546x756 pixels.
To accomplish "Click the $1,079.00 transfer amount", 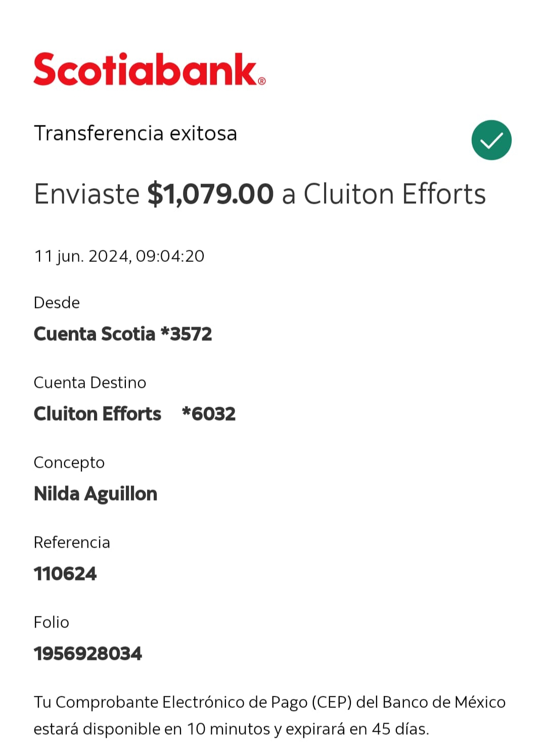I will [x=210, y=194].
